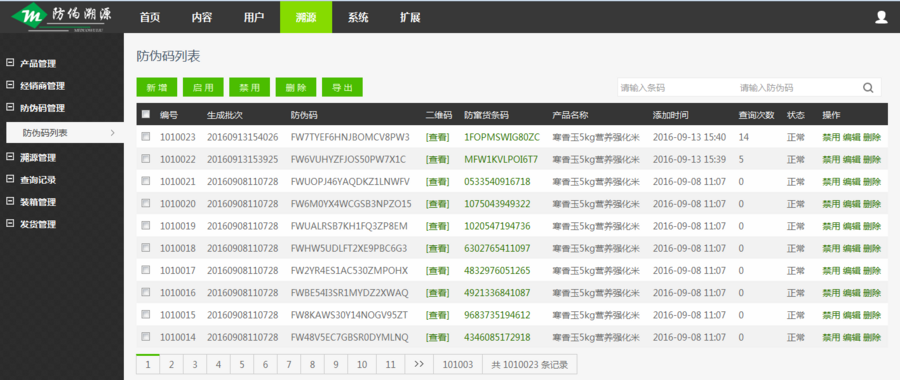900x380 pixels.
Task: Focus the 请输入防伪码 input field
Action: (797, 88)
